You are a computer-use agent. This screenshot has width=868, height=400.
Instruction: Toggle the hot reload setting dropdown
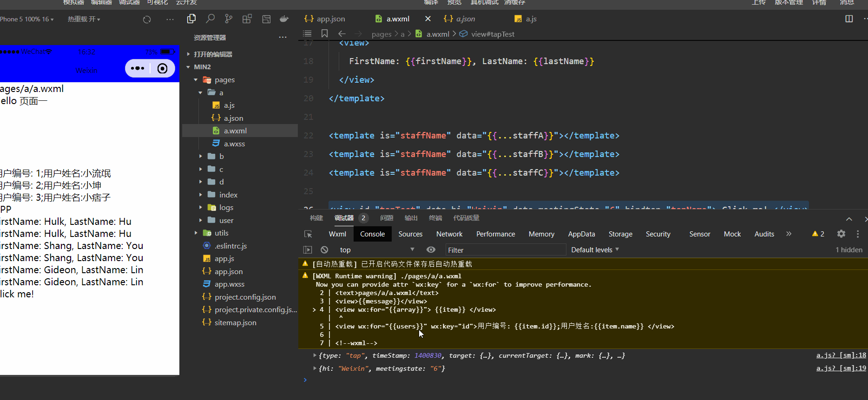point(84,20)
